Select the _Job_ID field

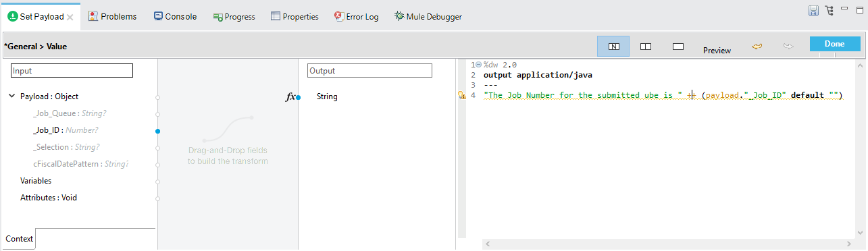click(66, 130)
